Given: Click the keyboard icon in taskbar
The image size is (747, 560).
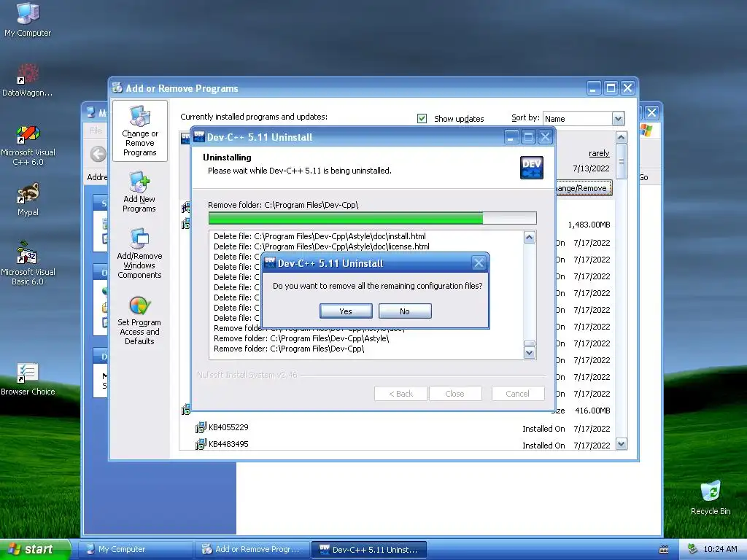Looking at the screenshot, I should click(x=664, y=550).
